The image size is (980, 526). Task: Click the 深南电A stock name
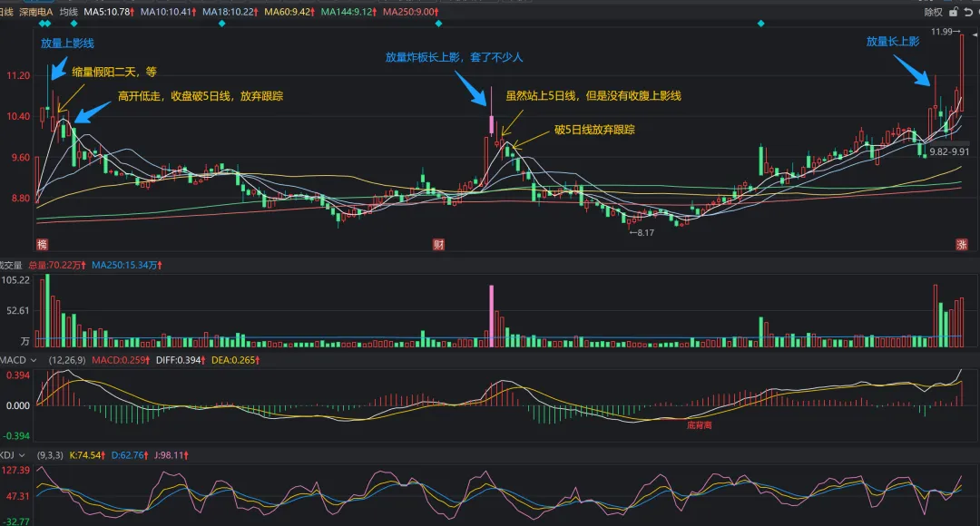(x=35, y=12)
